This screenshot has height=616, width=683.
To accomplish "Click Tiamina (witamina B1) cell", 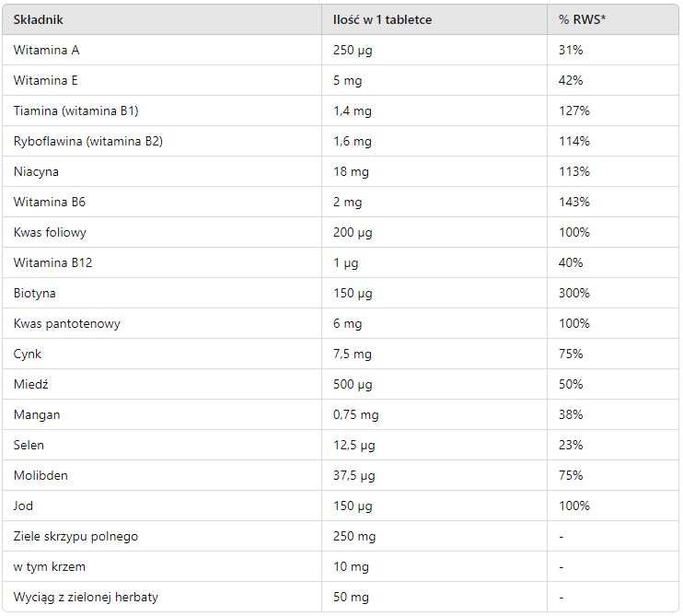I will point(75,110).
